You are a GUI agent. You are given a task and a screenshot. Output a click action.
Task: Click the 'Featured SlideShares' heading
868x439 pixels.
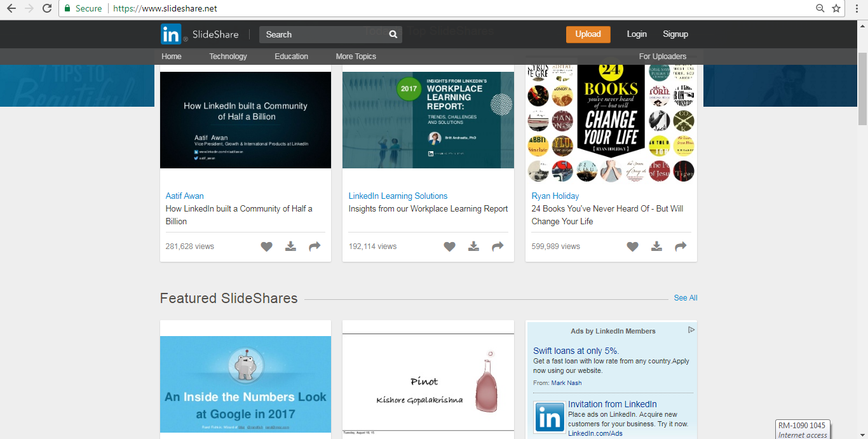229,299
